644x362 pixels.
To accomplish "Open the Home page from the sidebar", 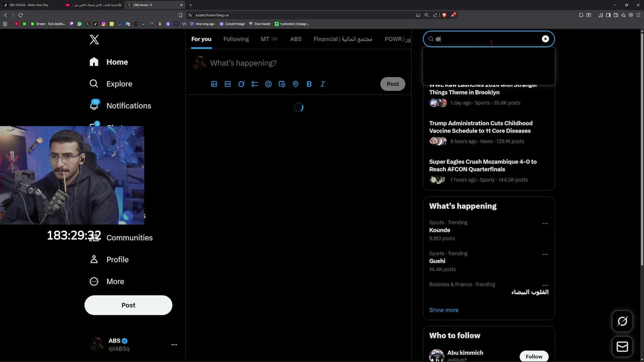I will [109, 62].
